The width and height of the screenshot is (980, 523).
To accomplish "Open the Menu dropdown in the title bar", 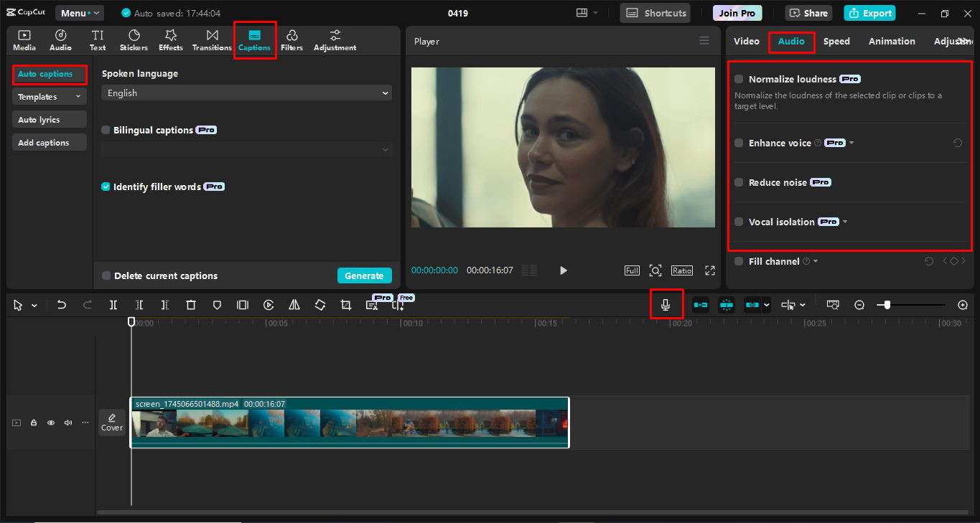I will 79,13.
